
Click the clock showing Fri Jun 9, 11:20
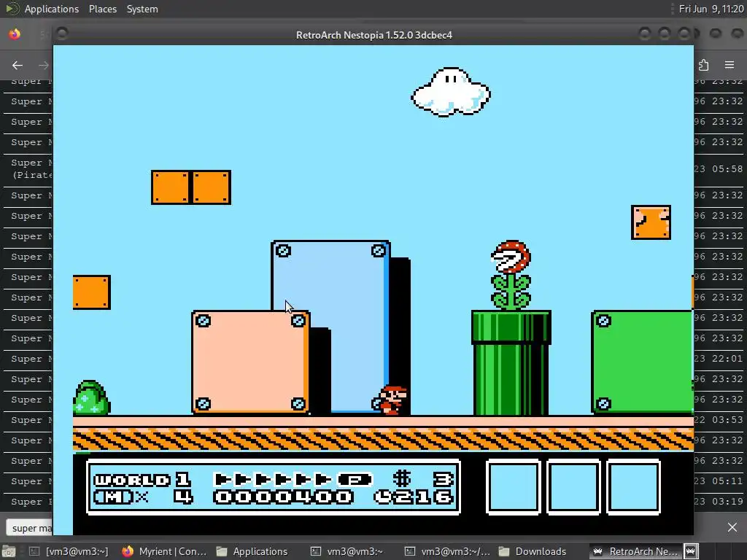tap(711, 9)
